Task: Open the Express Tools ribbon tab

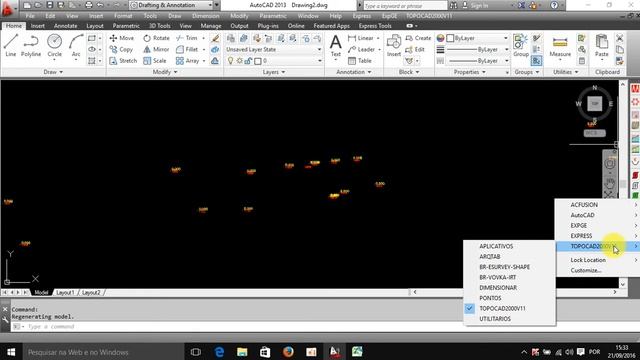Action: pyautogui.click(x=375, y=26)
